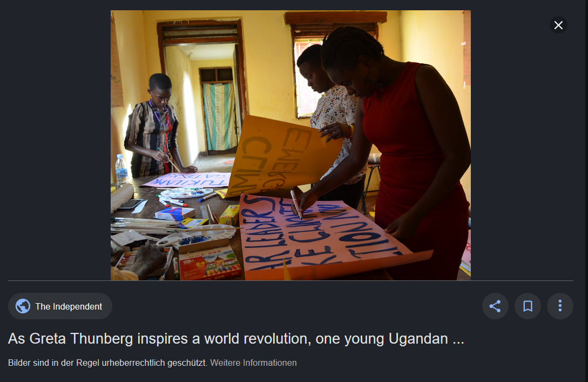This screenshot has width=588, height=382.
Task: Open the three-dot more options menu
Action: click(x=560, y=306)
